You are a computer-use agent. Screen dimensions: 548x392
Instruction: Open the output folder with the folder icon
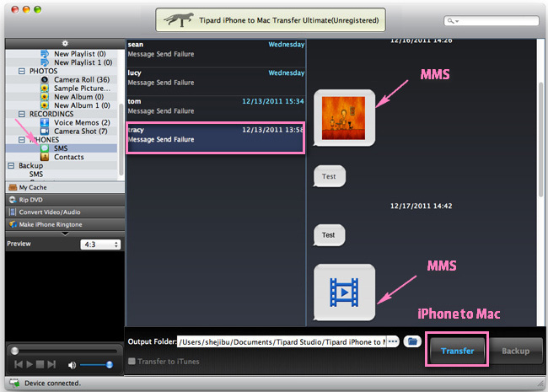coord(412,341)
